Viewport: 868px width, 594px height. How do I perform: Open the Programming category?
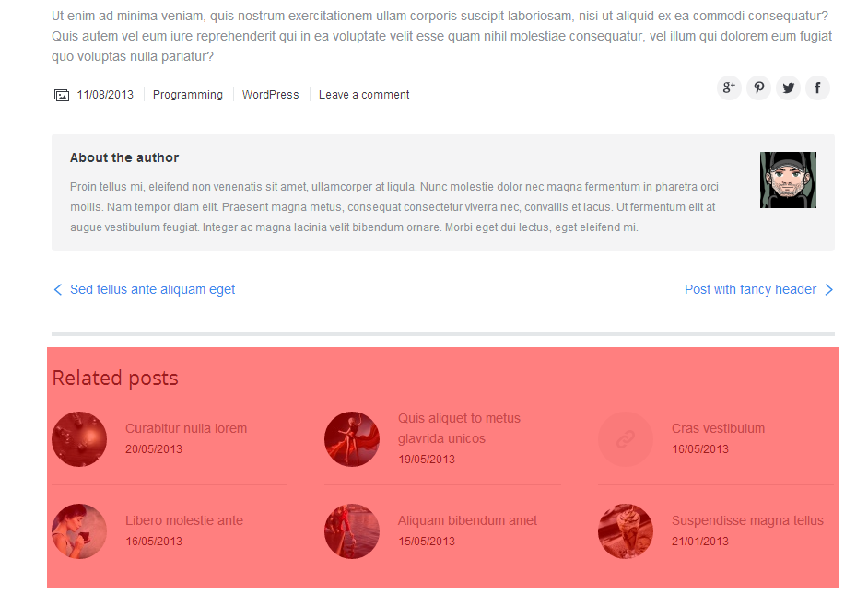click(188, 95)
